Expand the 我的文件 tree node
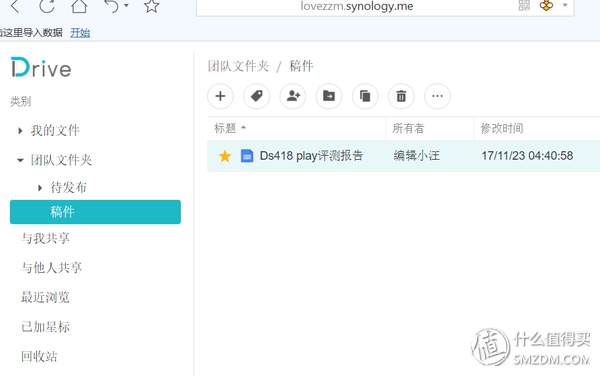 pos(20,131)
